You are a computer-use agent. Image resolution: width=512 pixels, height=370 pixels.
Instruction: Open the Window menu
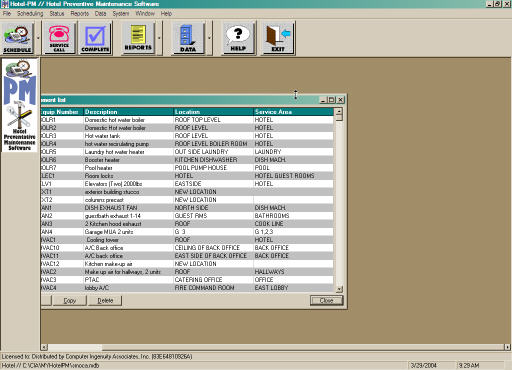point(145,14)
